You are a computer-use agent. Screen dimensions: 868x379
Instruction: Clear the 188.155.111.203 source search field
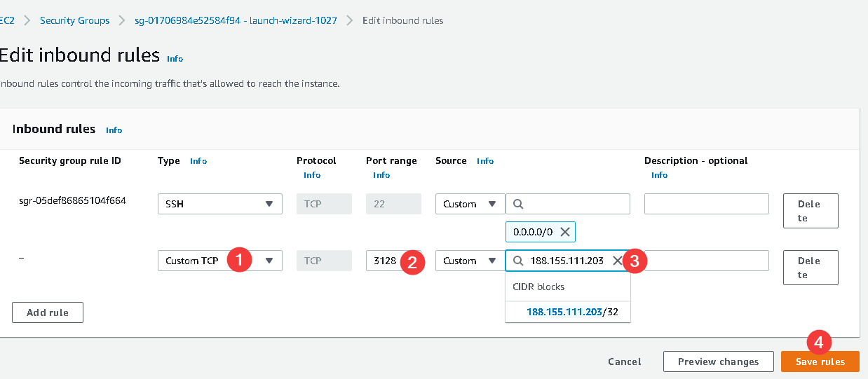tap(617, 261)
